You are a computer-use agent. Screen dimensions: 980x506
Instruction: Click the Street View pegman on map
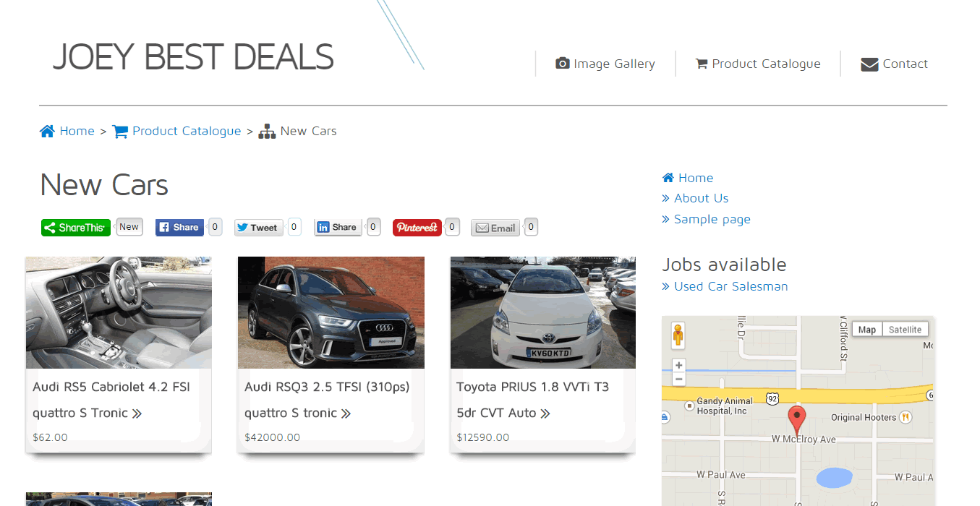pos(678,335)
